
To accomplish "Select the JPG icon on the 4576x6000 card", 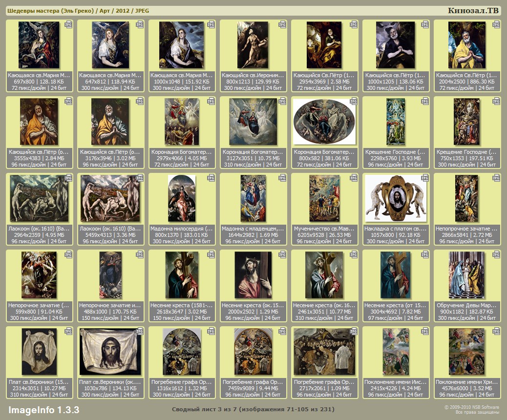I will 496,332.
